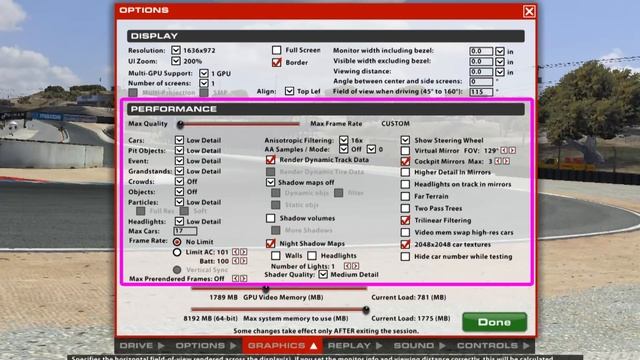Click the Done button
This screenshot has width=640, height=360.
(x=494, y=322)
